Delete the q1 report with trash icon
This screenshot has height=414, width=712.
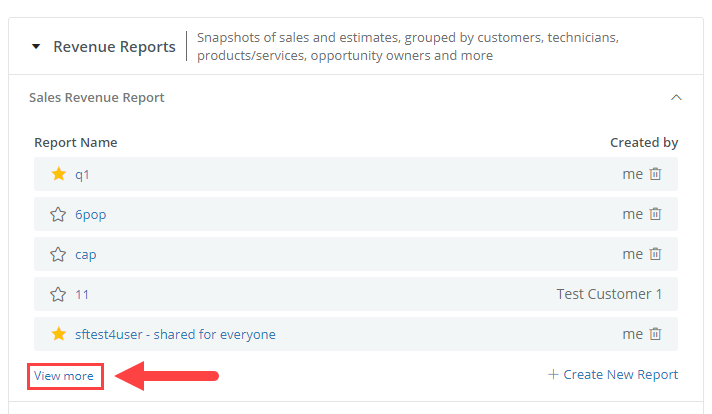[655, 174]
